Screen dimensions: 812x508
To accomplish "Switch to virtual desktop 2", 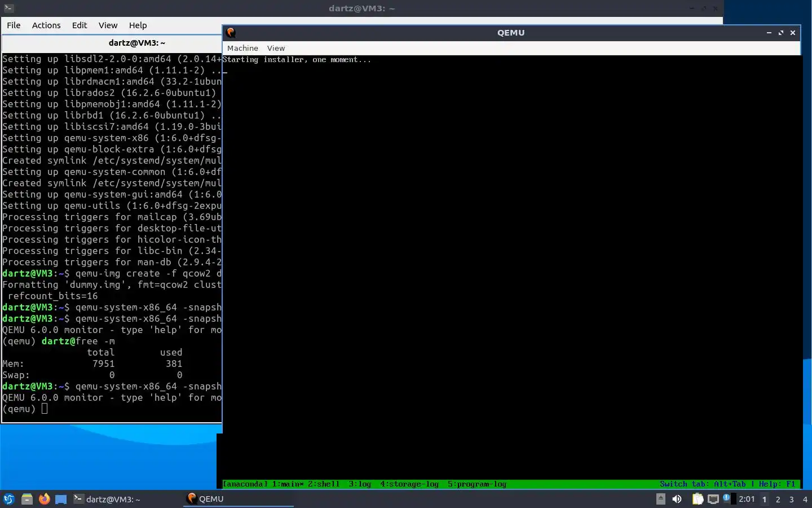I will pos(778,499).
